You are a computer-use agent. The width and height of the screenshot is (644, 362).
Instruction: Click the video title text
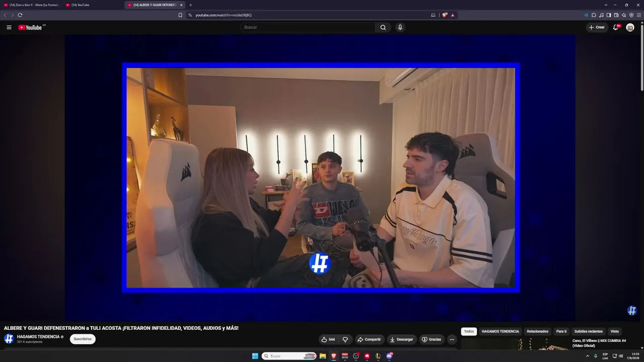(121, 328)
